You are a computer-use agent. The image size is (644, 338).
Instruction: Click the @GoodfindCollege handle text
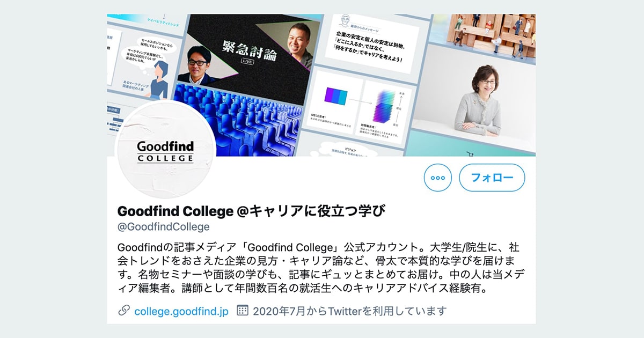tap(163, 226)
